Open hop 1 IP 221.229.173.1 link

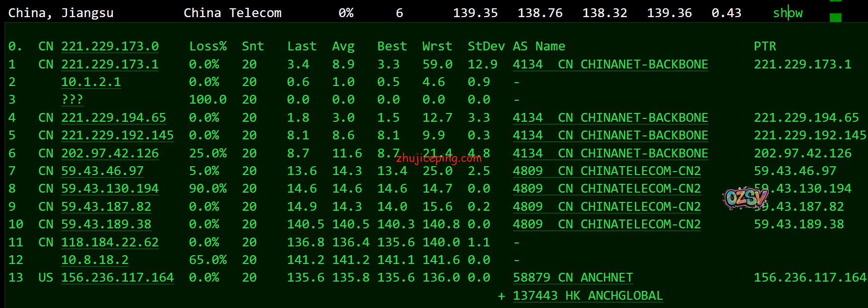click(110, 65)
